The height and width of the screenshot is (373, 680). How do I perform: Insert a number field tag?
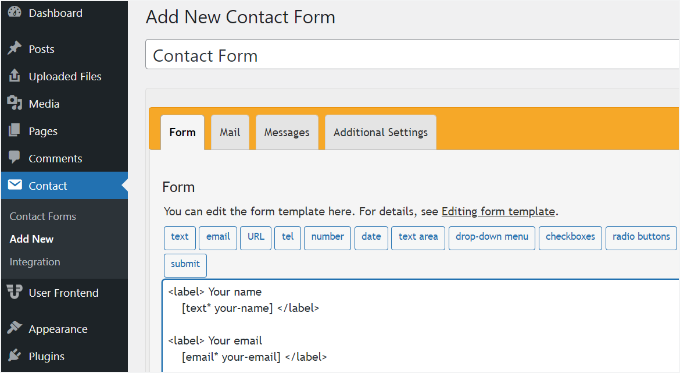click(x=327, y=237)
